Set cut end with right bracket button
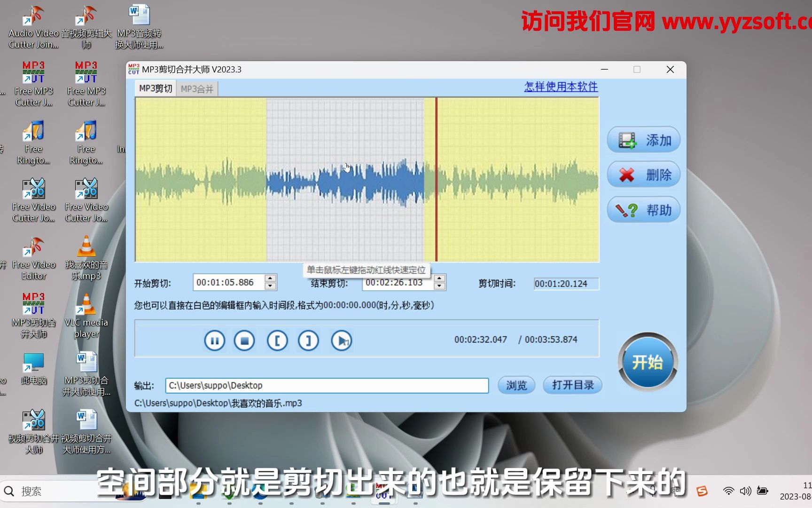The image size is (812, 508). [x=308, y=341]
